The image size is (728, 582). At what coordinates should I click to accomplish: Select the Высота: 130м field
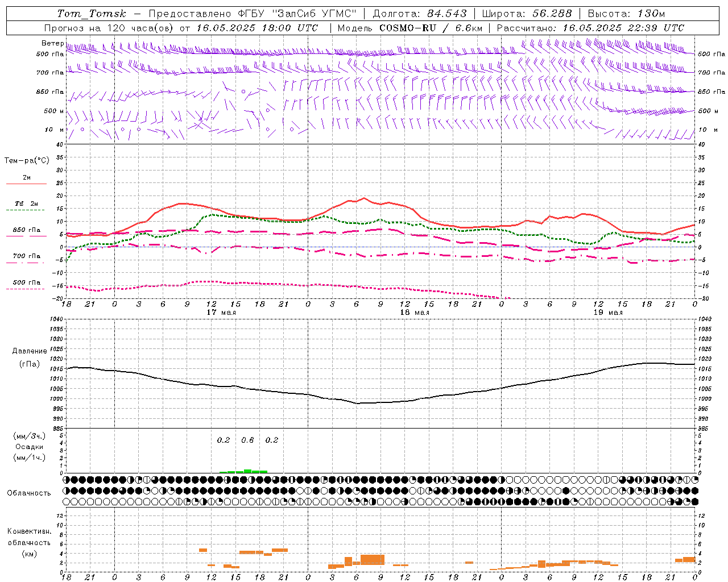pyautogui.click(x=626, y=14)
